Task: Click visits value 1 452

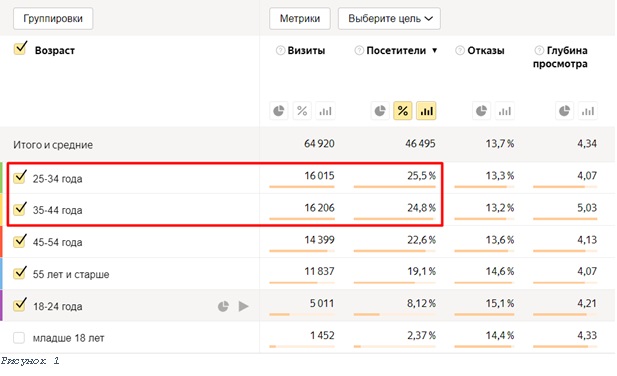Action: point(322,335)
